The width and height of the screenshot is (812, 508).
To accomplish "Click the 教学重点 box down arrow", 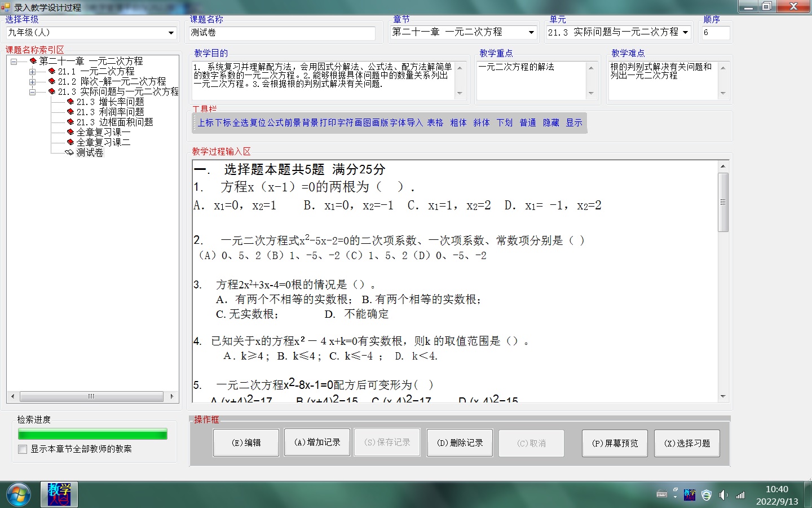I will (591, 93).
